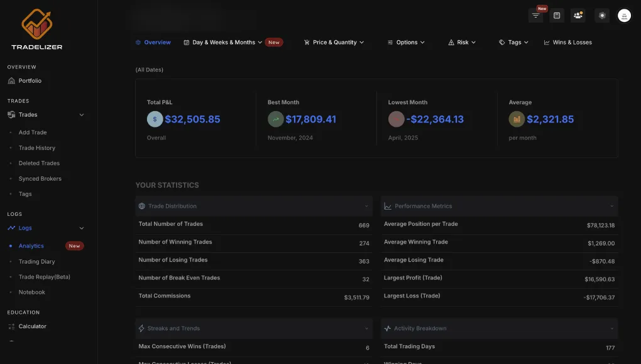Click the Best Month trend icon
641x364 pixels.
[x=275, y=119]
